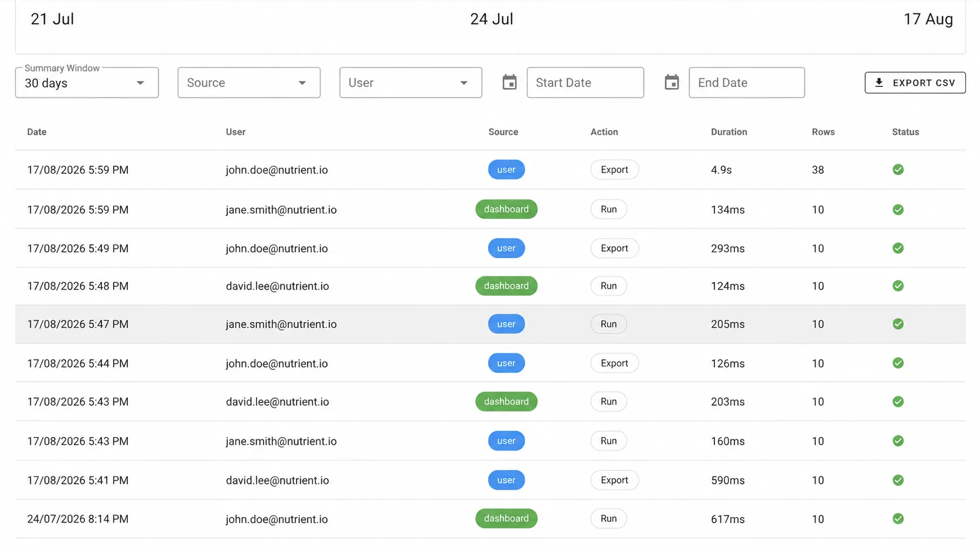Focus the Start Date input field
This screenshot has height=552, width=980.
[x=585, y=83]
